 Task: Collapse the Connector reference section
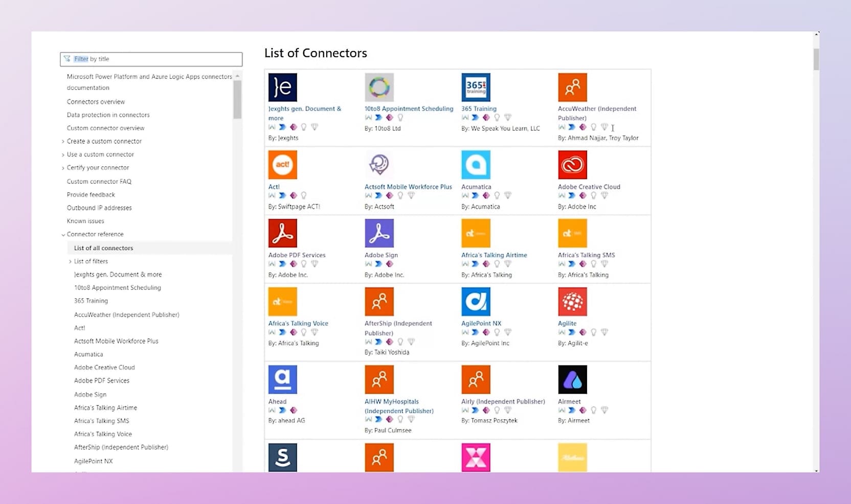(x=63, y=235)
